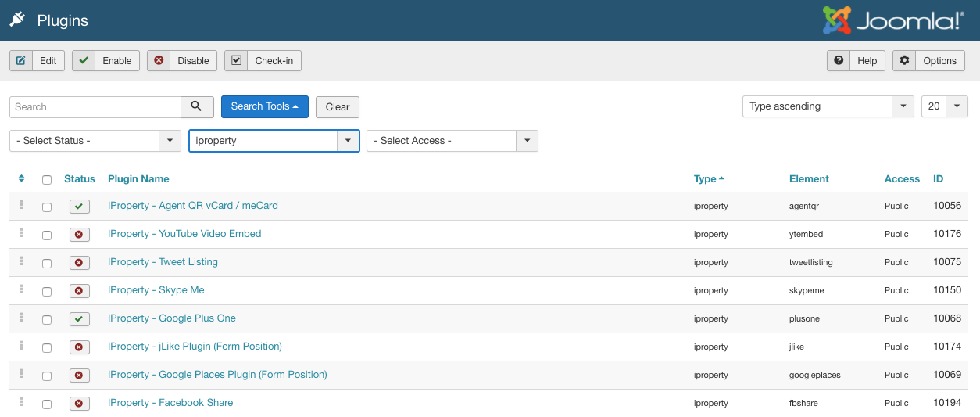This screenshot has width=980, height=417.
Task: Click the element text 'googleplaces'
Action: pos(815,376)
